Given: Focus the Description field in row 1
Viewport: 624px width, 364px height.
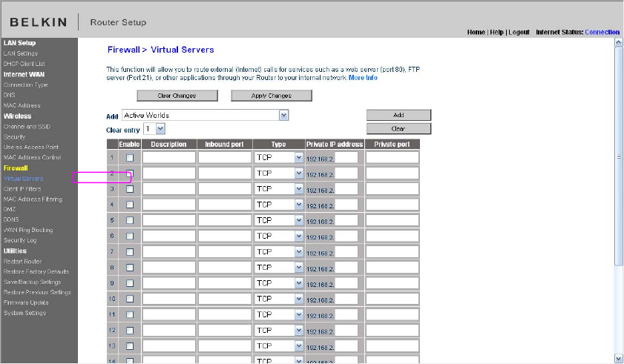Looking at the screenshot, I should 169,158.
